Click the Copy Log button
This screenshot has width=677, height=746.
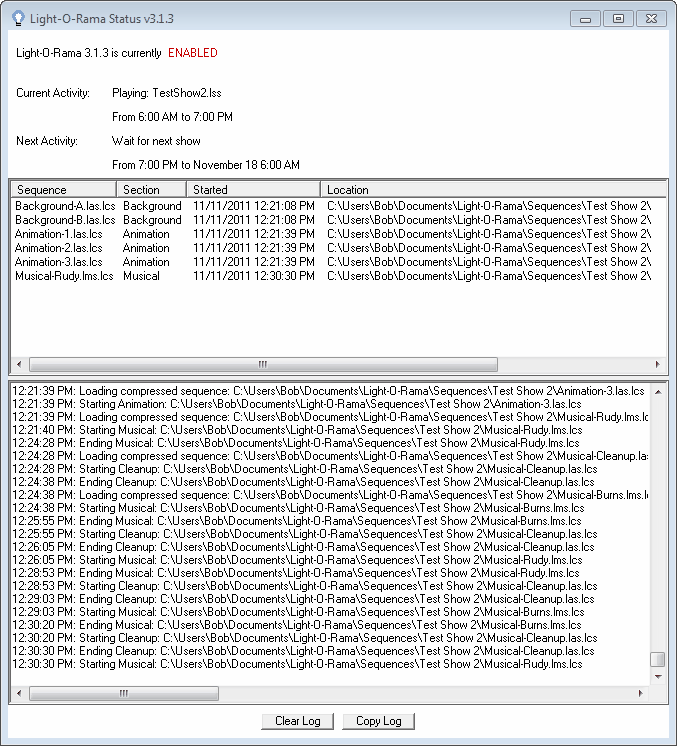pos(378,721)
